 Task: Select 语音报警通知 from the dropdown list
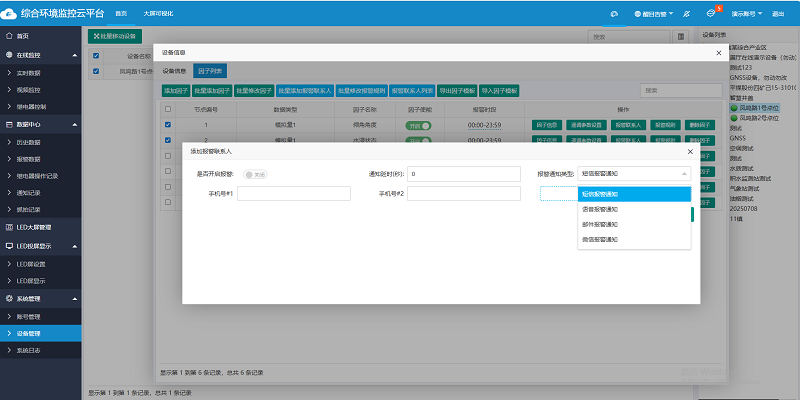pos(600,210)
